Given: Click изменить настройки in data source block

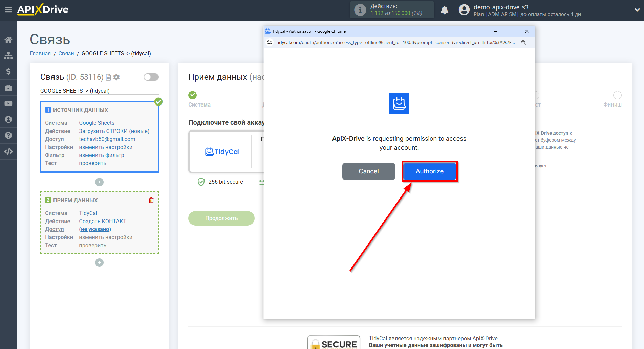Looking at the screenshot, I should [x=106, y=147].
